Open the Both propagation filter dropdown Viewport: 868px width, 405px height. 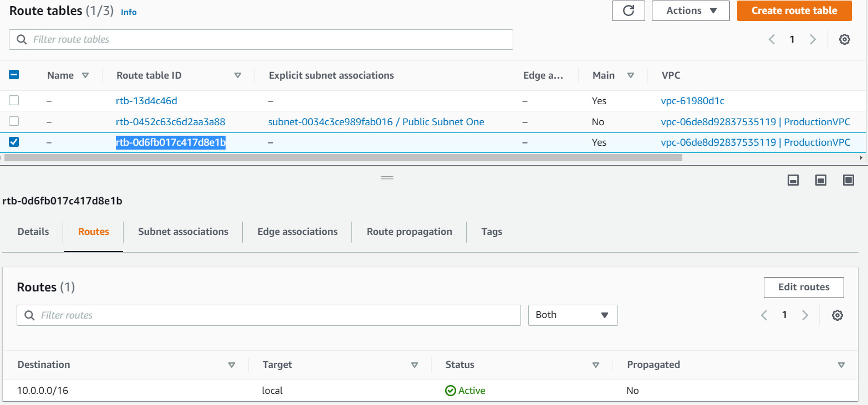coord(573,315)
